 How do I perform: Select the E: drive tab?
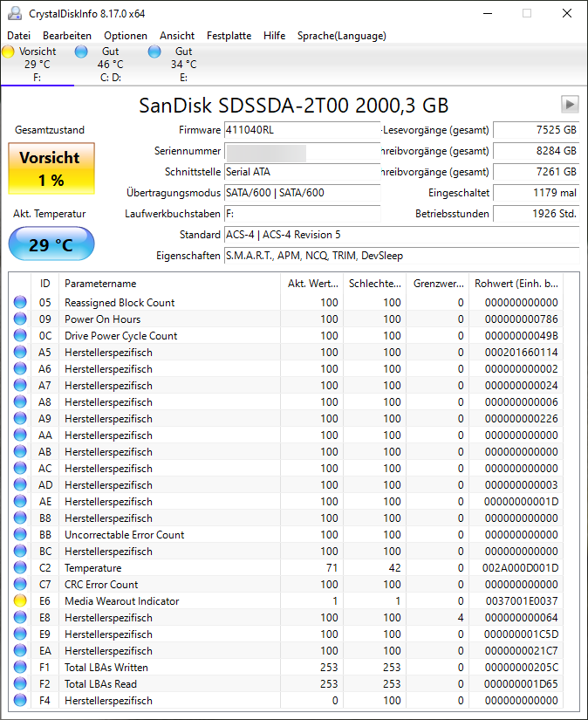coord(183,65)
